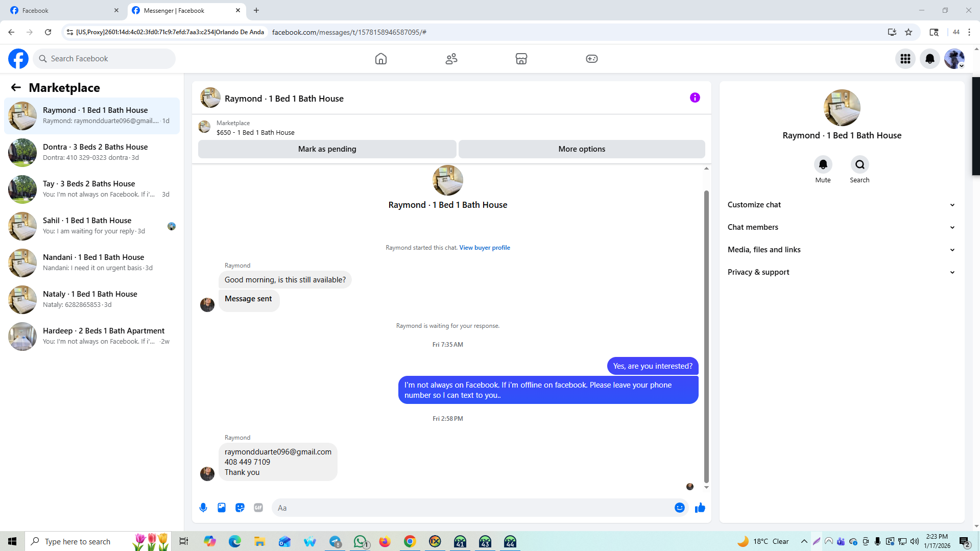Image resolution: width=980 pixels, height=551 pixels.
Task: Go back using the Marketplace arrow
Action: pyautogui.click(x=16, y=87)
